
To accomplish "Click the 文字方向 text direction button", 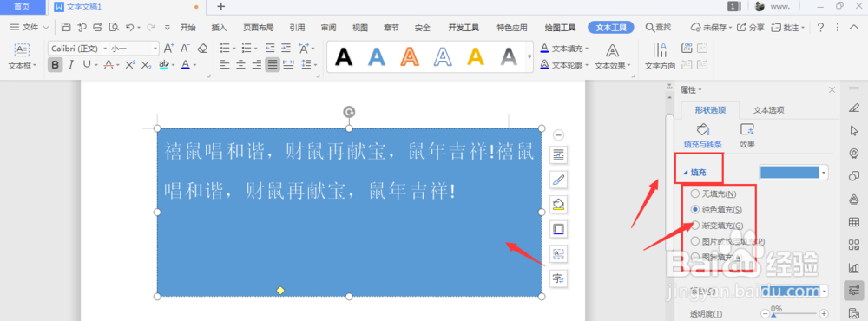I will 660,56.
